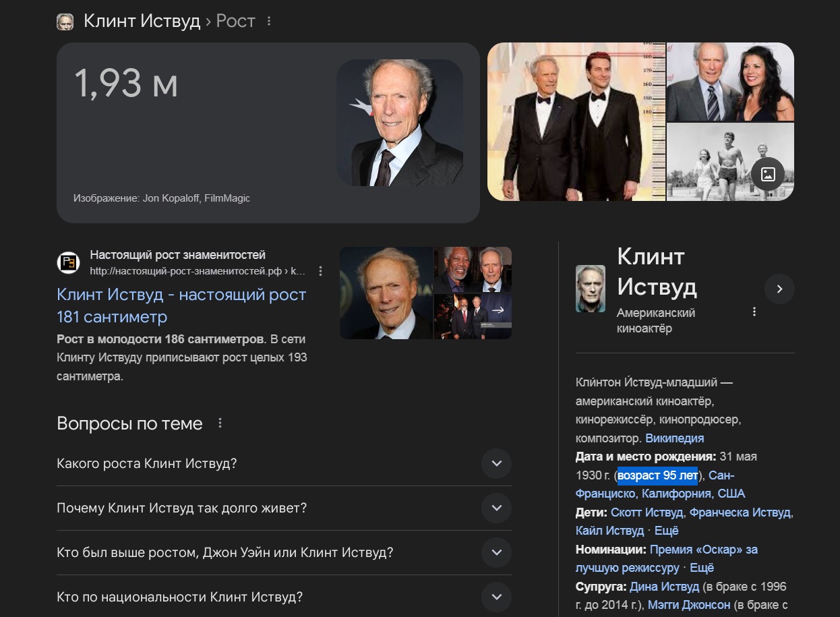Click small Clint Eastwood avatar in breadcrumb
Screen dimensions: 840x617
click(x=65, y=21)
